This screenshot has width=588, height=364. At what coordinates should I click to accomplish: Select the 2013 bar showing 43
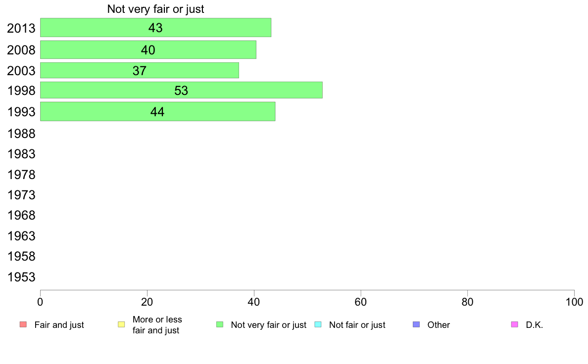coord(155,27)
